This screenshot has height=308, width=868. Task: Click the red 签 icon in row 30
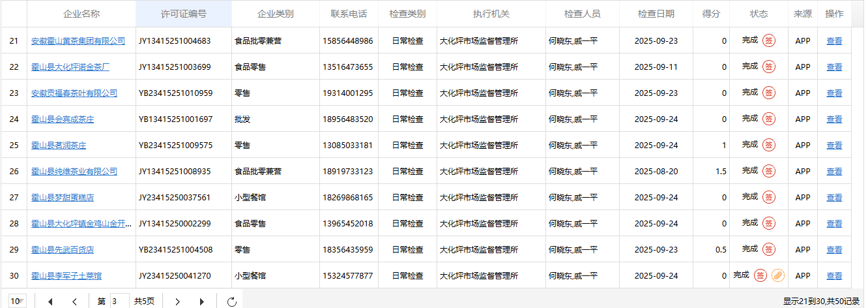(x=760, y=275)
